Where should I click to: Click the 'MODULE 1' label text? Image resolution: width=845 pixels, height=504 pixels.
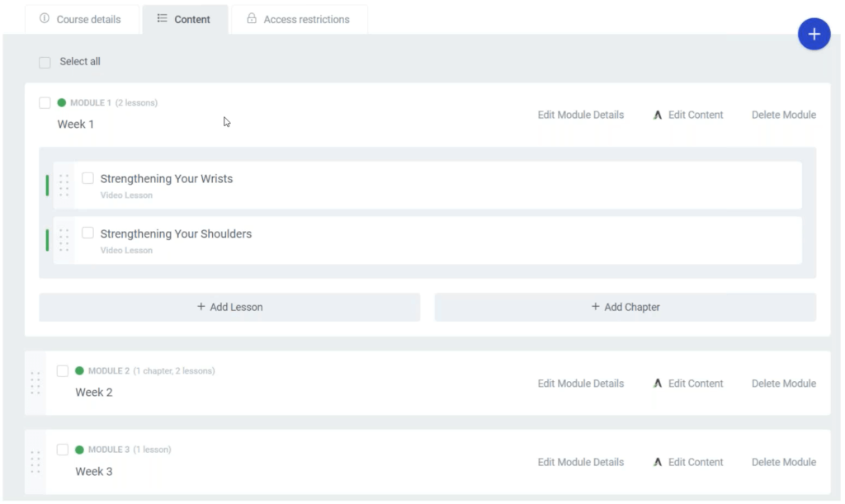91,102
